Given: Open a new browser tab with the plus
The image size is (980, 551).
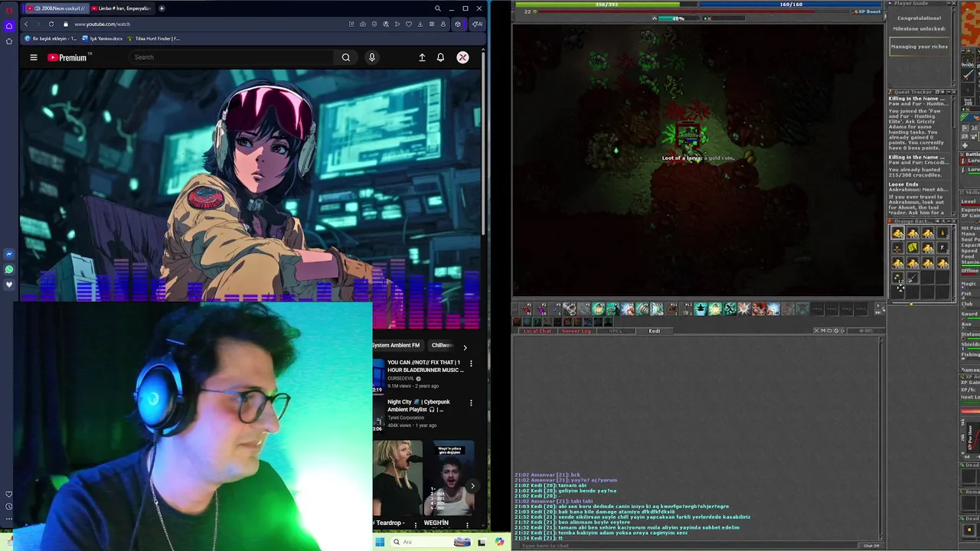Looking at the screenshot, I should (x=162, y=8).
